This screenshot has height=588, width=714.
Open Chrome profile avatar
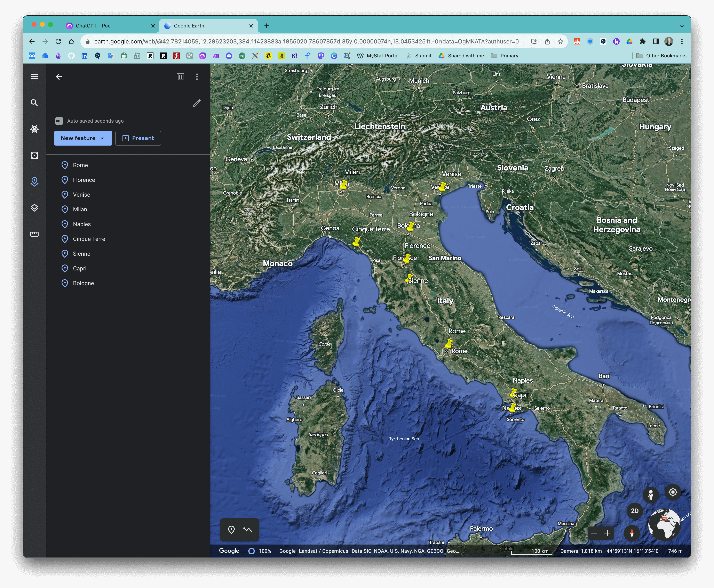point(669,41)
